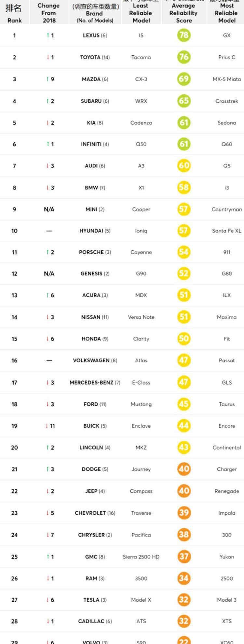Select Mazda score circle showing 69
The width and height of the screenshot is (244, 644).
pyautogui.click(x=184, y=79)
